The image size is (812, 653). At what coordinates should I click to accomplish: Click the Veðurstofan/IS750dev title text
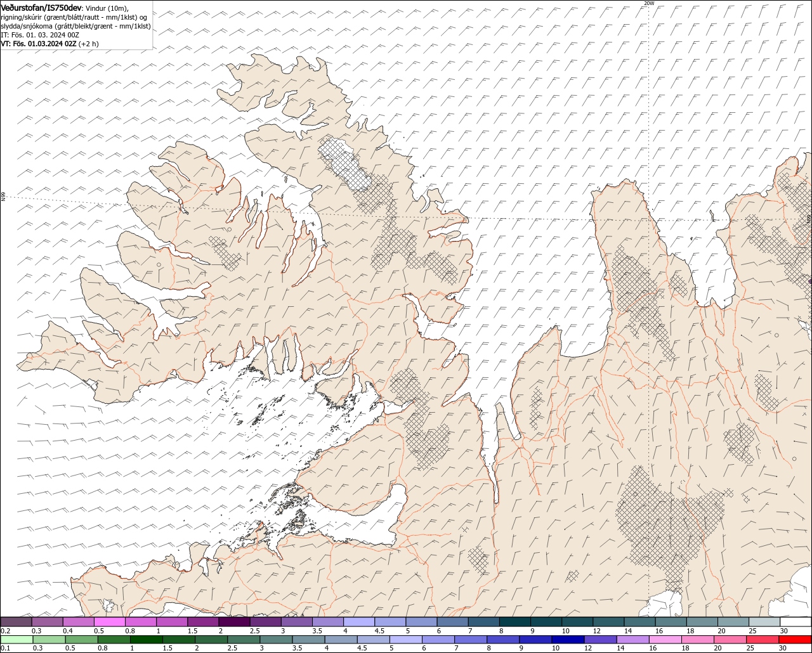[x=41, y=7]
